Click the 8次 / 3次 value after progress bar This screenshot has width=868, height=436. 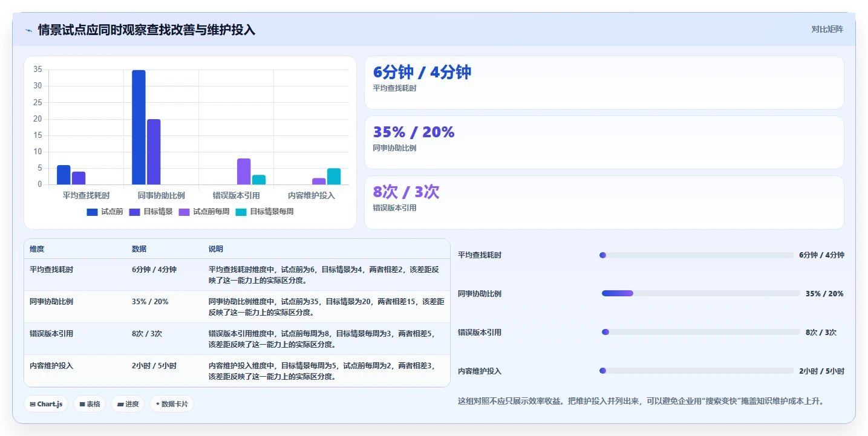pos(821,333)
